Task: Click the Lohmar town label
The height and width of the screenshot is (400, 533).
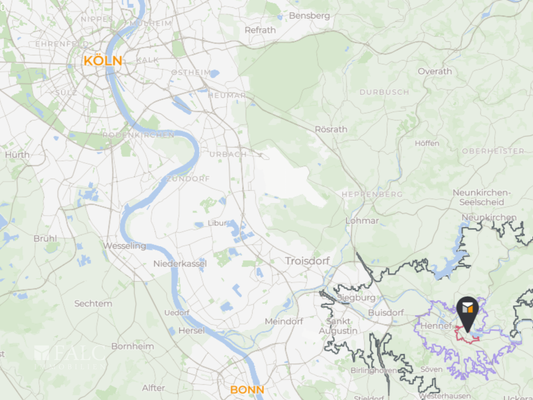Action: (362, 221)
